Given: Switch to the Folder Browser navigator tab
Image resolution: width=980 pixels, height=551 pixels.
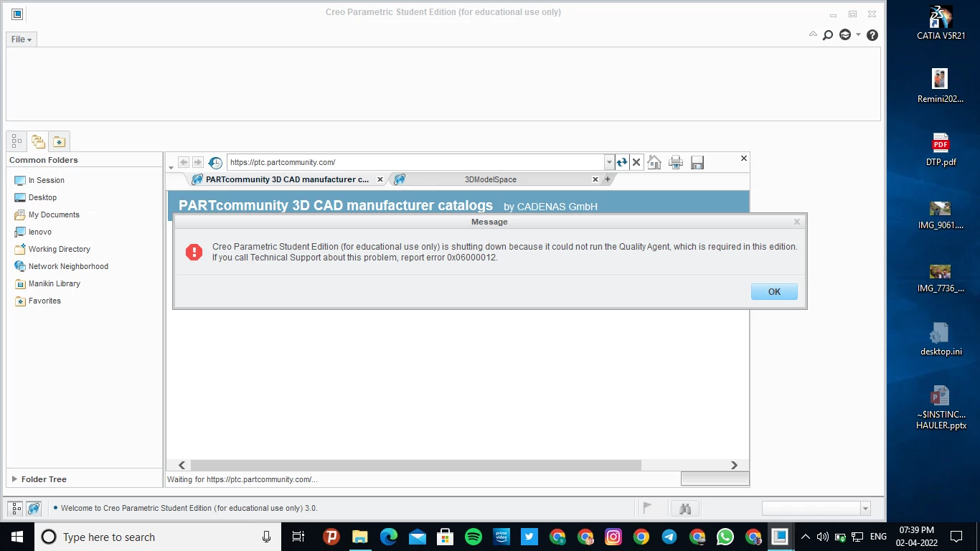Looking at the screenshot, I should tap(38, 141).
